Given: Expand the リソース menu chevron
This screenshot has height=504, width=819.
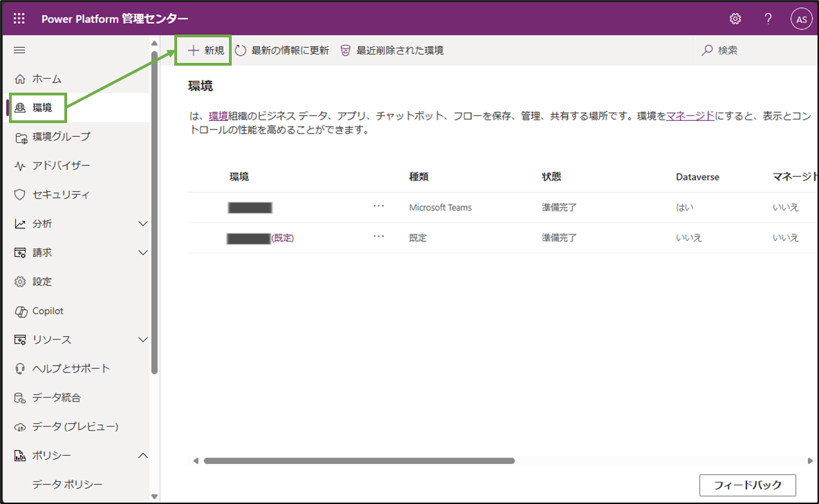Looking at the screenshot, I should coord(142,339).
